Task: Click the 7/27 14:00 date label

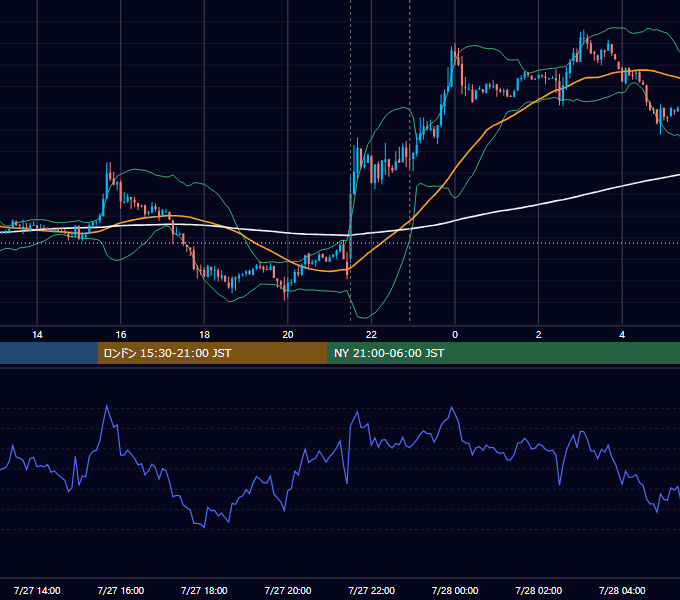Action: [37, 590]
